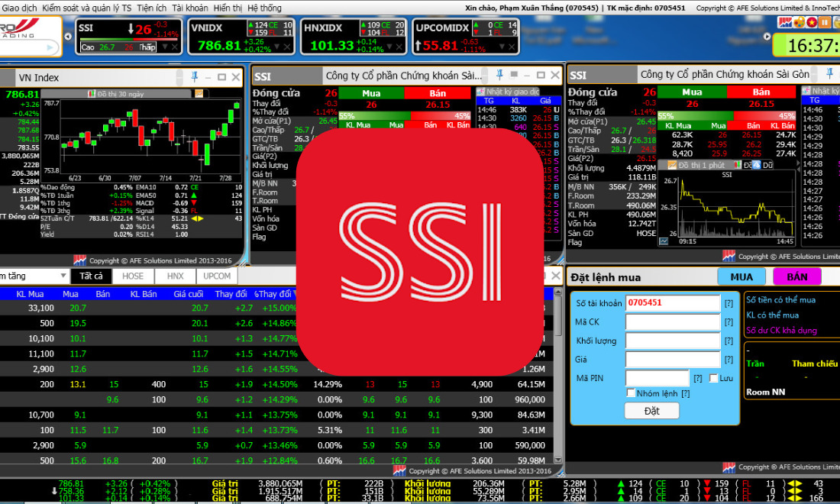Click the Mã PIN input field

pos(657,378)
